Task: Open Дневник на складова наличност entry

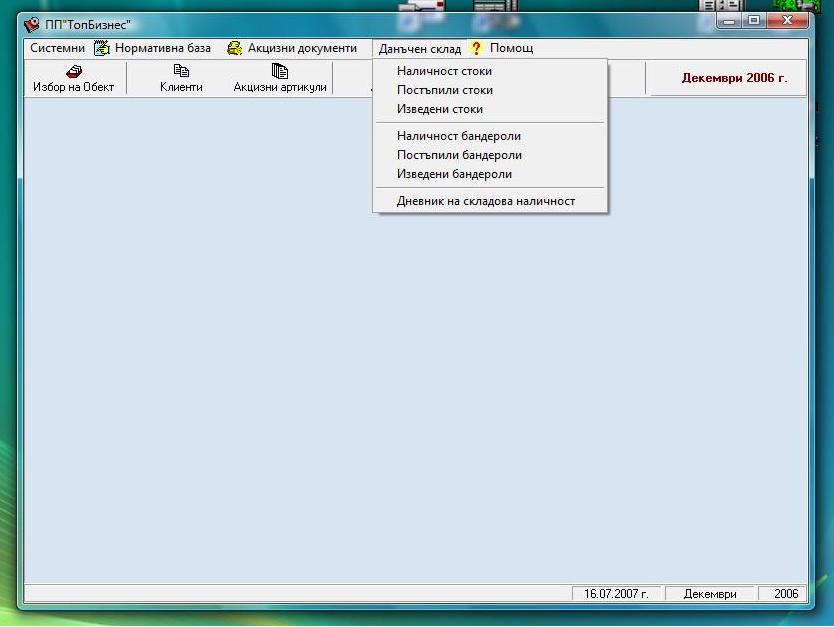Action: coord(490,201)
